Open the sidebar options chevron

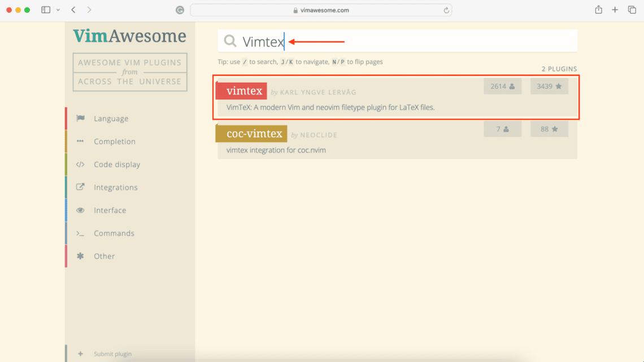[58, 10]
